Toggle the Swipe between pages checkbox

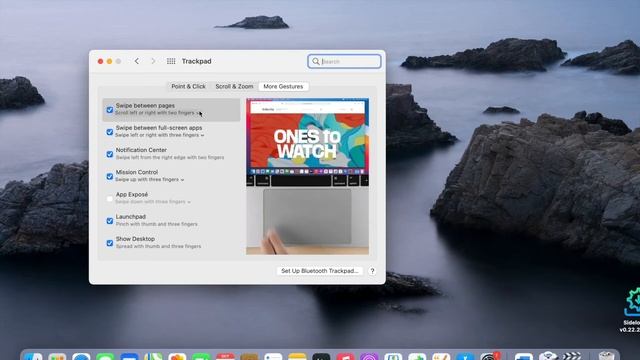tap(110, 110)
